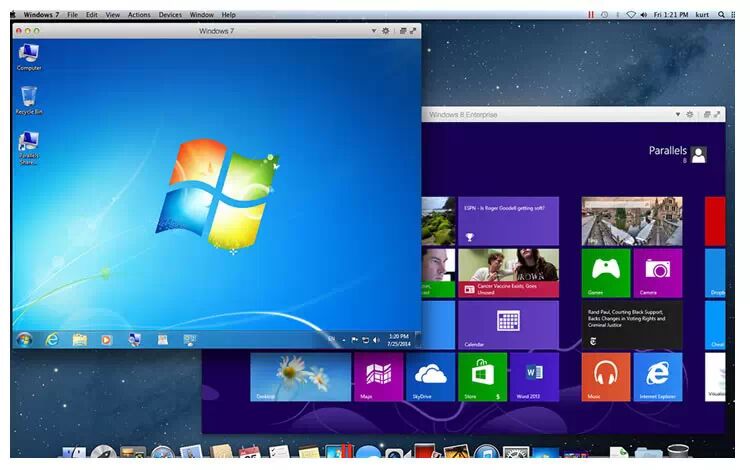
Task: Open the Help menu
Action: coord(228,15)
